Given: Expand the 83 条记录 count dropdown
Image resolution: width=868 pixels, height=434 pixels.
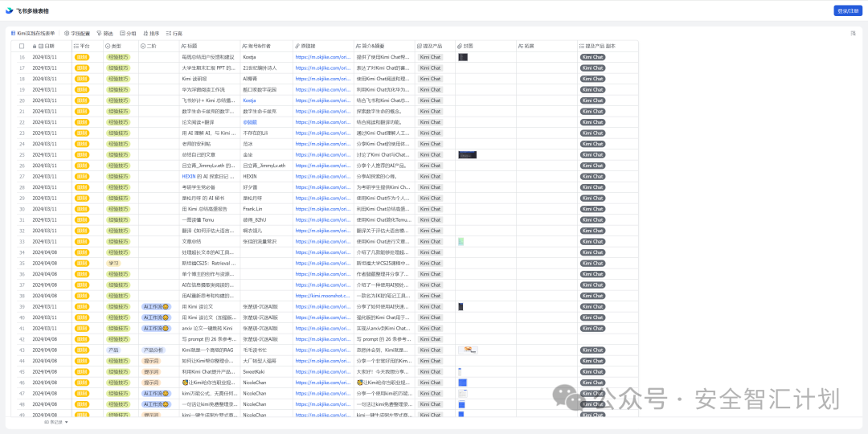Looking at the screenshot, I should point(56,422).
